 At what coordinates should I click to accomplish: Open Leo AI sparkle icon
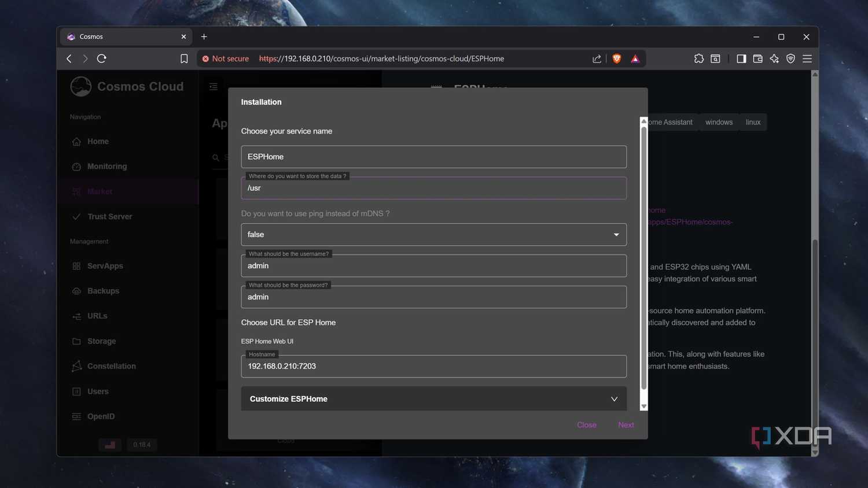(774, 58)
